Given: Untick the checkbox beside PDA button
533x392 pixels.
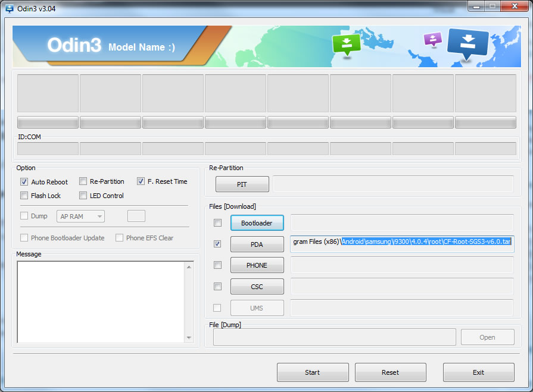Looking at the screenshot, I should [217, 244].
